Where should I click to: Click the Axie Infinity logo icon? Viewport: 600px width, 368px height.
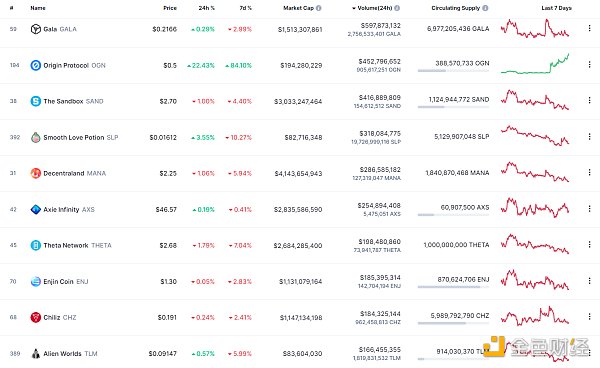click(x=36, y=210)
